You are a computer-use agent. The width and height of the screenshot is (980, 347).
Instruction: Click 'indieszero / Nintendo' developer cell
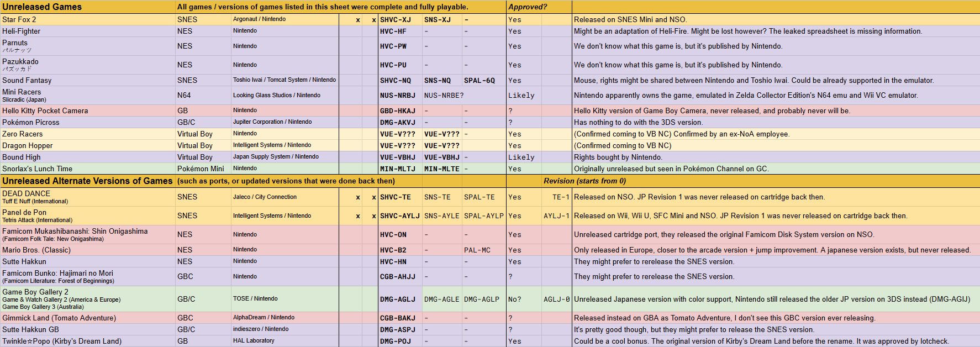coord(284,329)
